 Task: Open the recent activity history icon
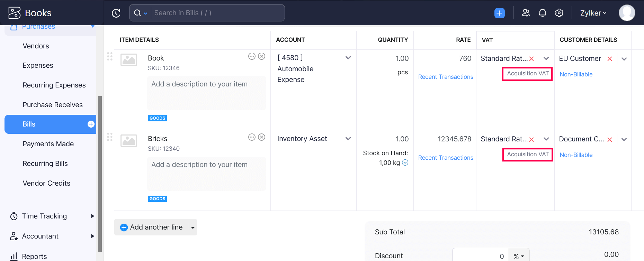coord(116,13)
